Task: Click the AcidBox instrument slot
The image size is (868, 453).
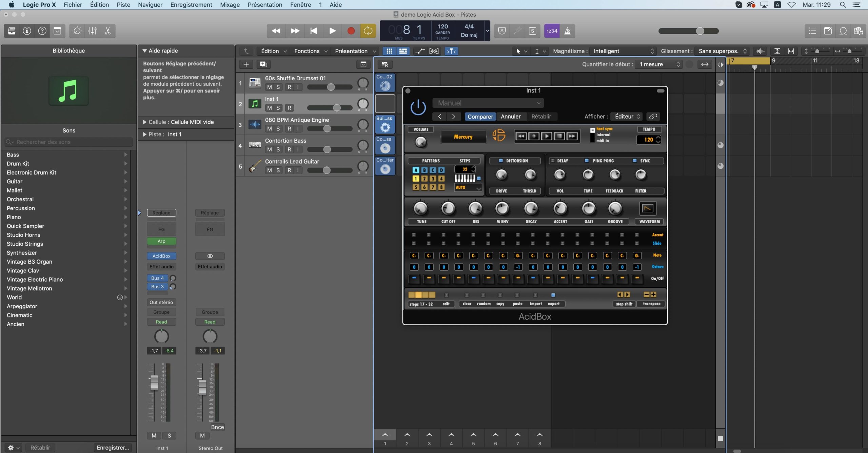Action: (x=161, y=256)
